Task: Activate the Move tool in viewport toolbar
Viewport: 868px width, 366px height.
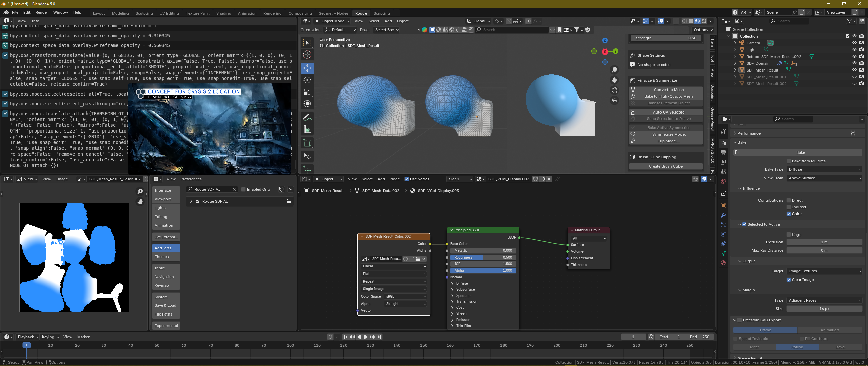Action: click(307, 68)
